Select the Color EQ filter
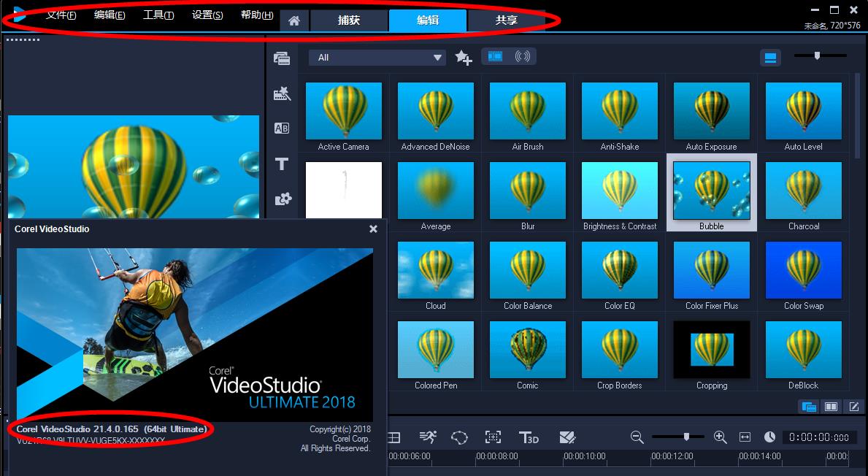This screenshot has height=476, width=868. [620, 270]
